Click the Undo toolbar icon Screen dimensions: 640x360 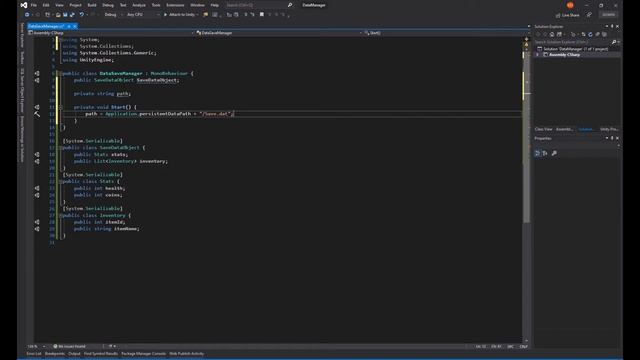click(x=82, y=15)
